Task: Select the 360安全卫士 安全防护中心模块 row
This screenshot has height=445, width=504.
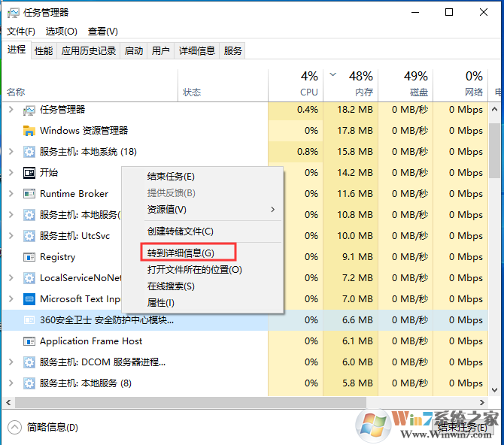Action: click(245, 320)
